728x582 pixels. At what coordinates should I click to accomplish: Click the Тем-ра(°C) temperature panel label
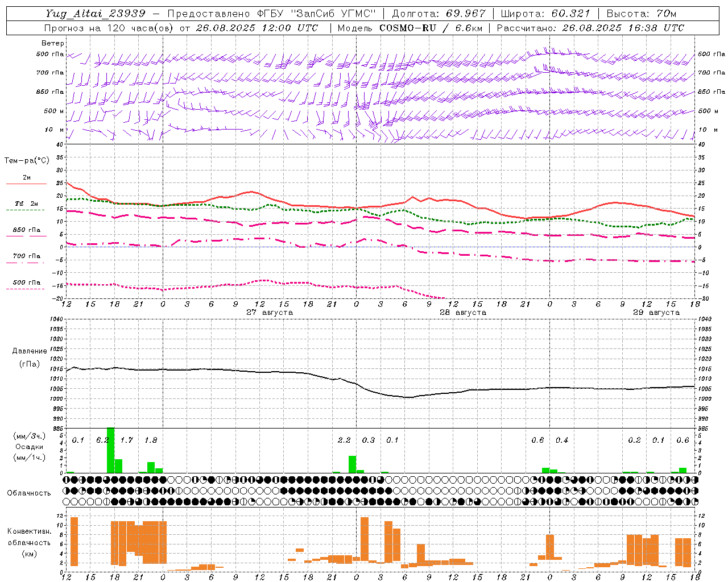tap(27, 161)
